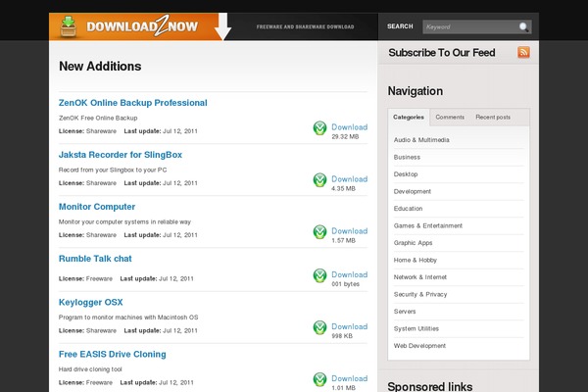Click the Subscribe To Our Feed heading
The width and height of the screenshot is (588, 392).
pos(442,53)
